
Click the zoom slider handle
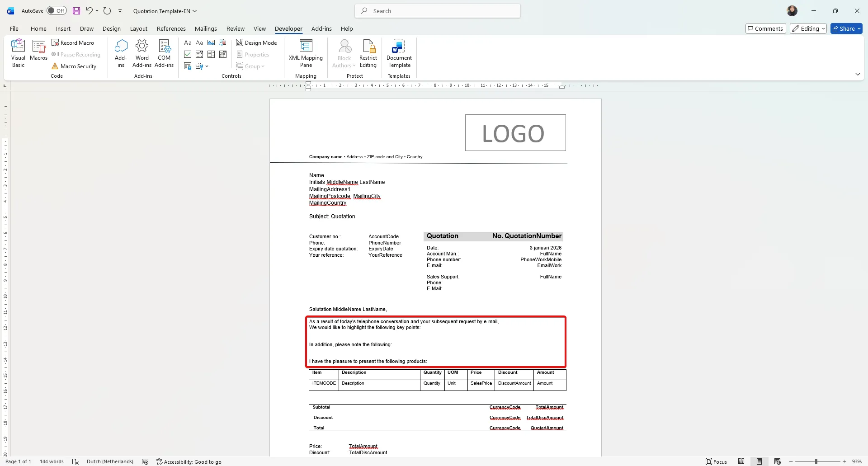pyautogui.click(x=816, y=461)
